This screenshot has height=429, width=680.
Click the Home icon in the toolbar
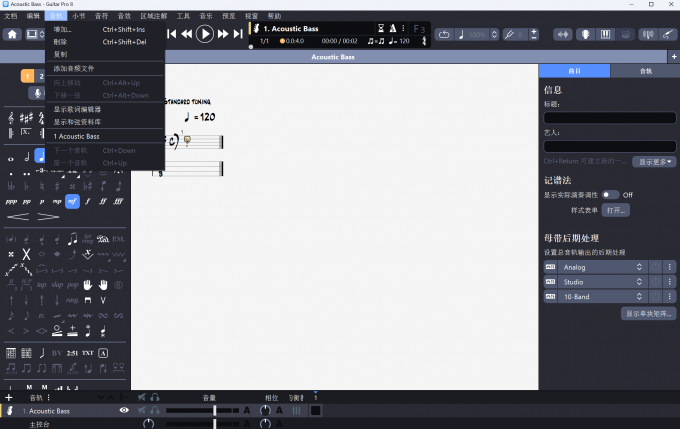(x=12, y=34)
